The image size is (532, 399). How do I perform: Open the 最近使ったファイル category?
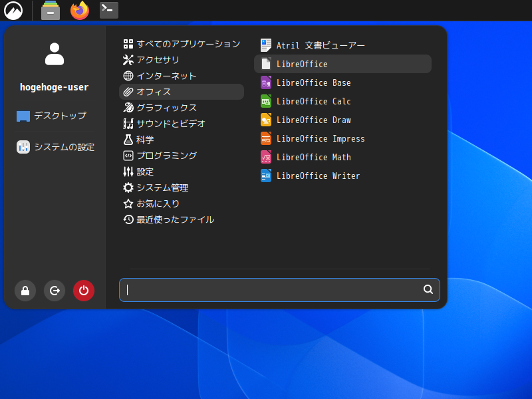pyautogui.click(x=182, y=219)
